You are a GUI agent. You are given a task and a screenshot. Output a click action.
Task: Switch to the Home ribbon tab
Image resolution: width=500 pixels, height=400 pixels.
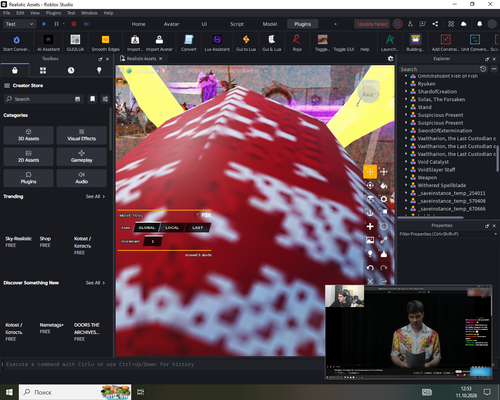tap(138, 24)
